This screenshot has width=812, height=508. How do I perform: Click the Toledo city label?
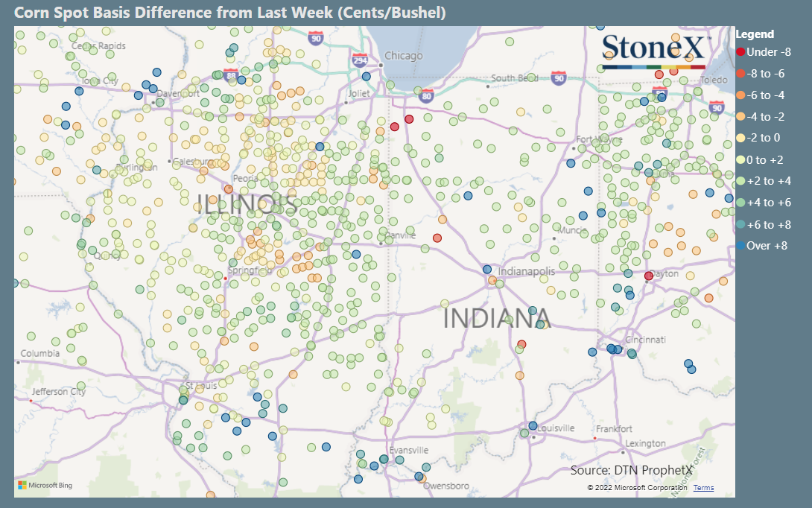pos(714,80)
